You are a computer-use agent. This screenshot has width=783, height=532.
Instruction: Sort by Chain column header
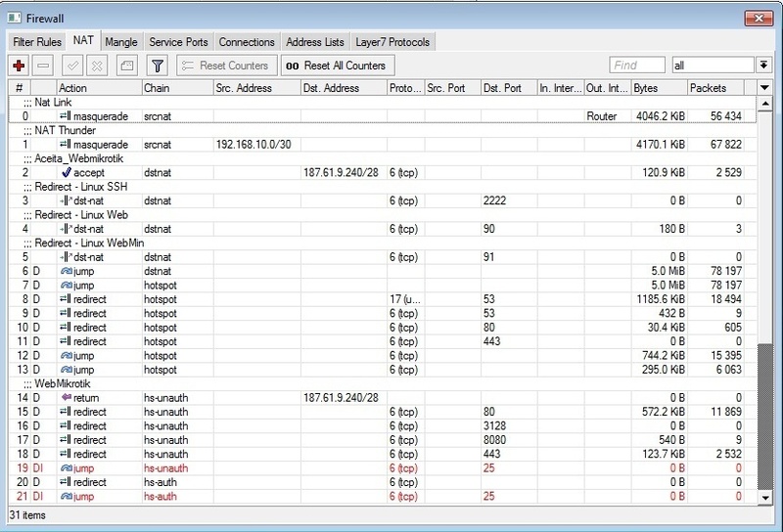coord(177,88)
